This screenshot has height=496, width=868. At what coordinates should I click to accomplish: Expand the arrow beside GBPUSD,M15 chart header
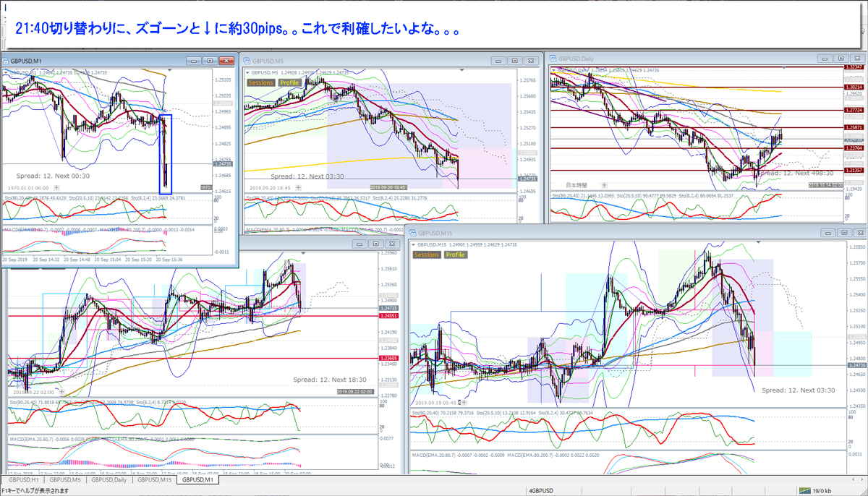click(x=413, y=245)
